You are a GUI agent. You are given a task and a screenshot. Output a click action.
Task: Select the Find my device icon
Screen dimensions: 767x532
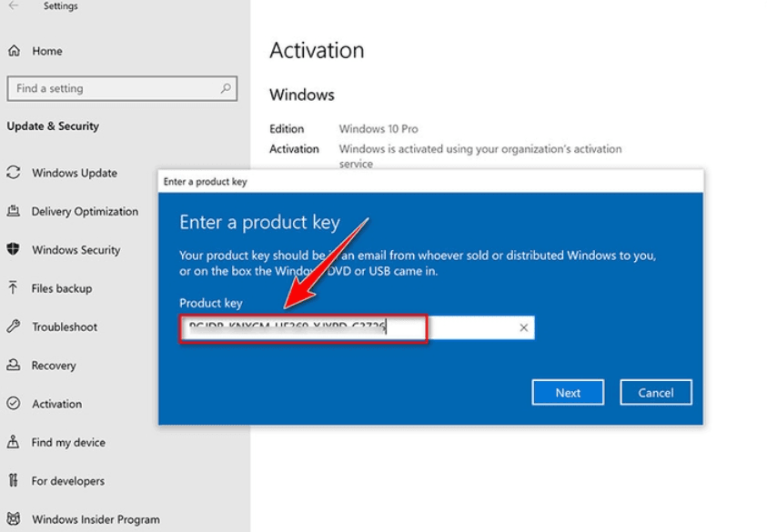click(14, 442)
